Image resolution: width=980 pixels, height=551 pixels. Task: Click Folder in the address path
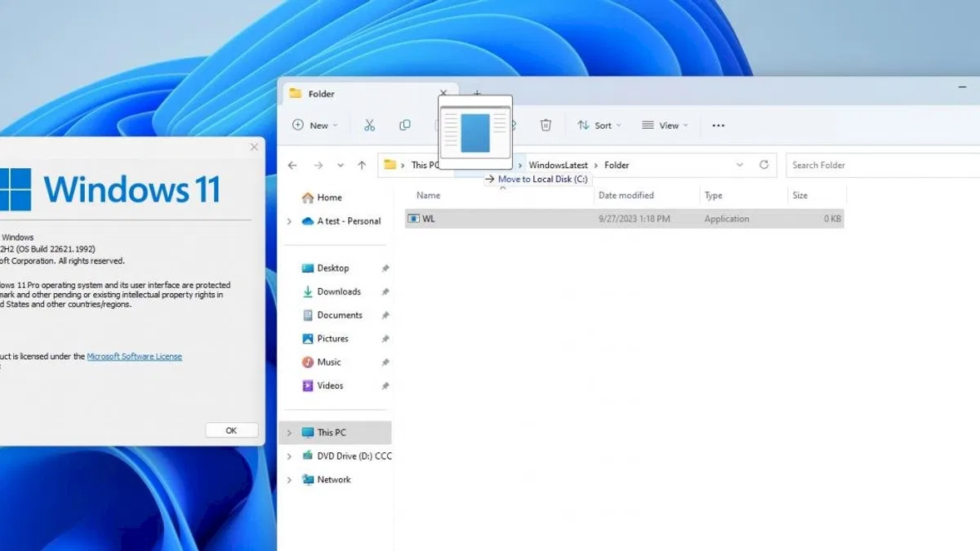(617, 165)
